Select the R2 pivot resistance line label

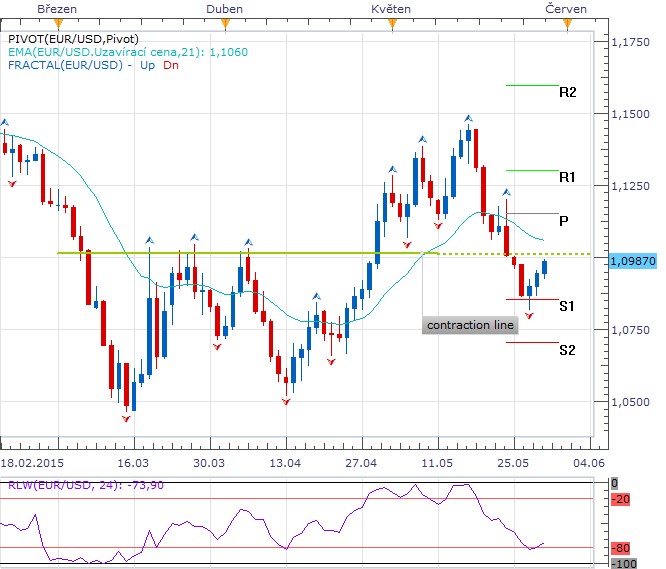tap(567, 92)
